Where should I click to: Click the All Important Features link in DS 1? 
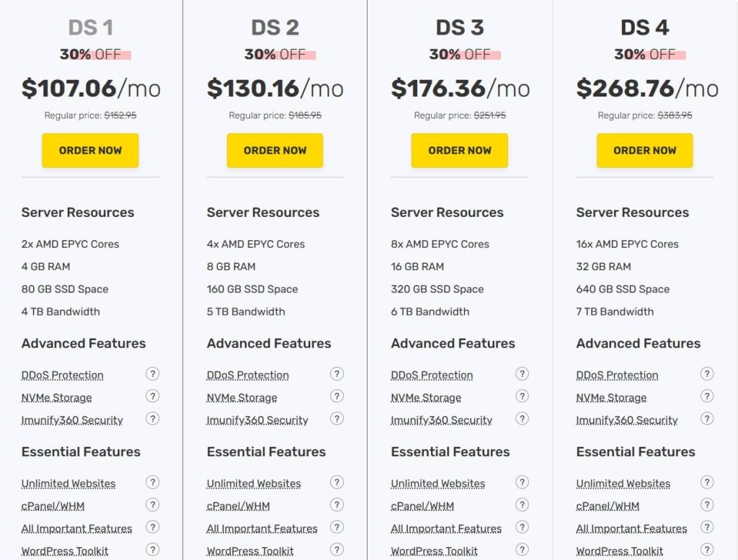pyautogui.click(x=76, y=529)
